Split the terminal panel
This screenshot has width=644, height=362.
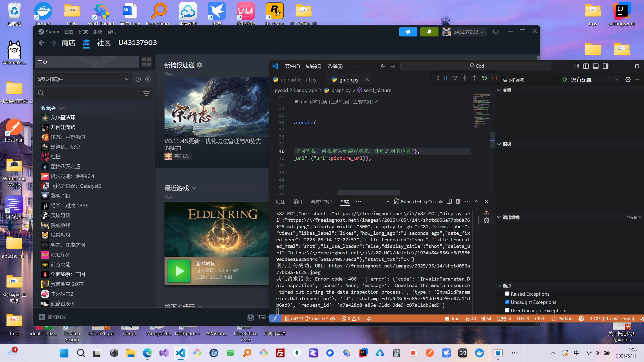[x=449, y=201]
